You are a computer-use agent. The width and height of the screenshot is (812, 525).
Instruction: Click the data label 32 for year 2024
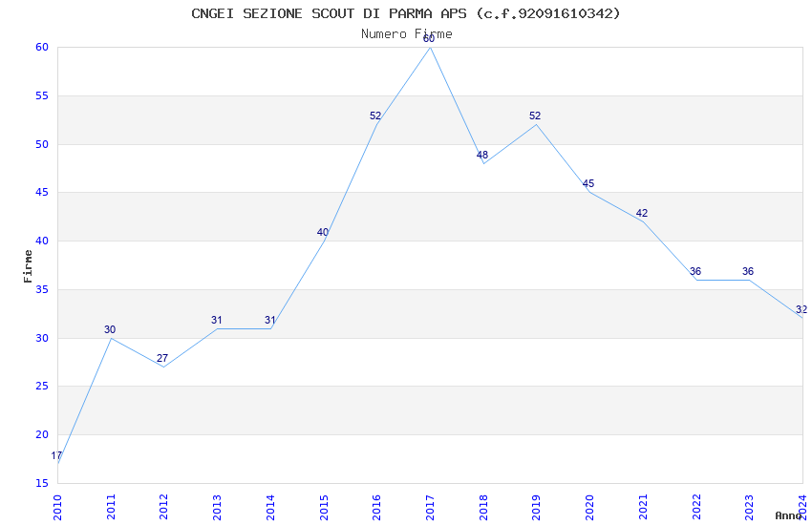click(801, 310)
